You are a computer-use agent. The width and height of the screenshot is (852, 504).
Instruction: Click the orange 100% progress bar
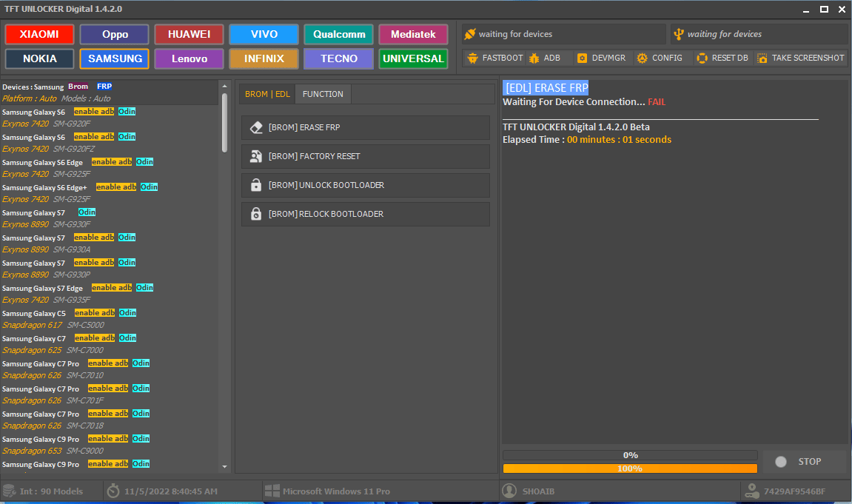point(630,468)
